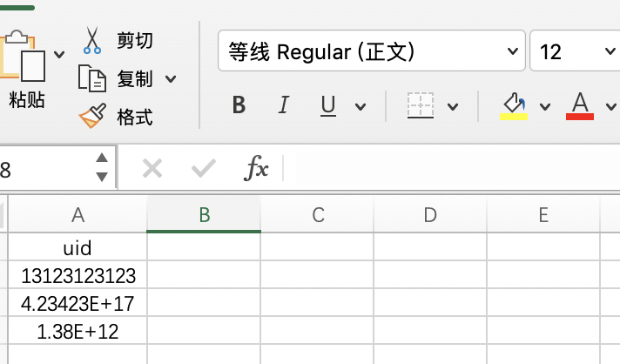Apply the yellow fill bucket

(514, 105)
